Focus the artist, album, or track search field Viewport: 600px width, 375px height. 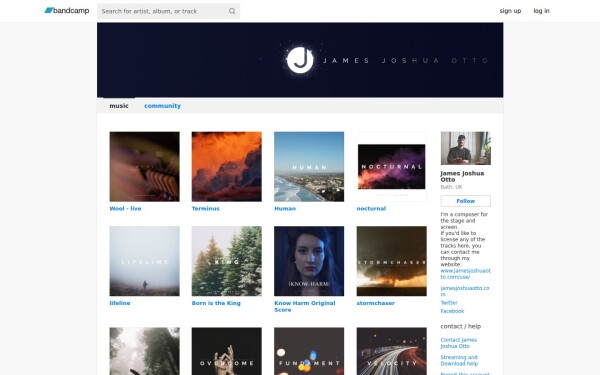[168, 11]
